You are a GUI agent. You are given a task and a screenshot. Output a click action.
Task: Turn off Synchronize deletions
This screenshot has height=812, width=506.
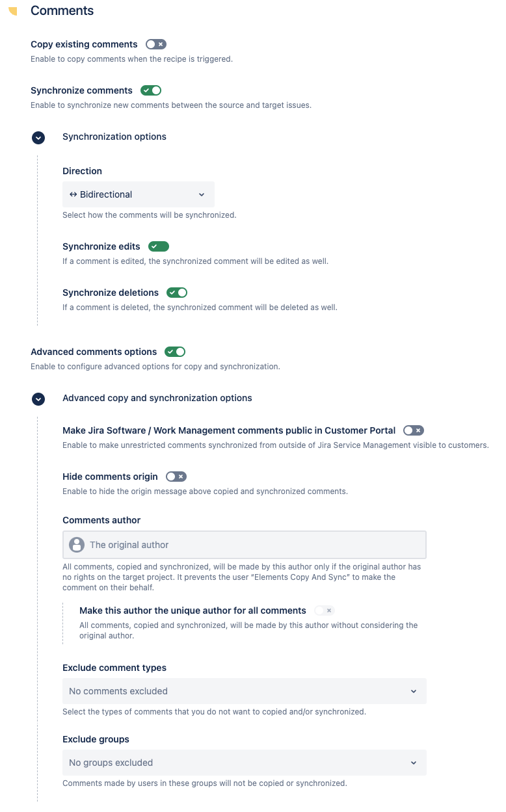(176, 293)
